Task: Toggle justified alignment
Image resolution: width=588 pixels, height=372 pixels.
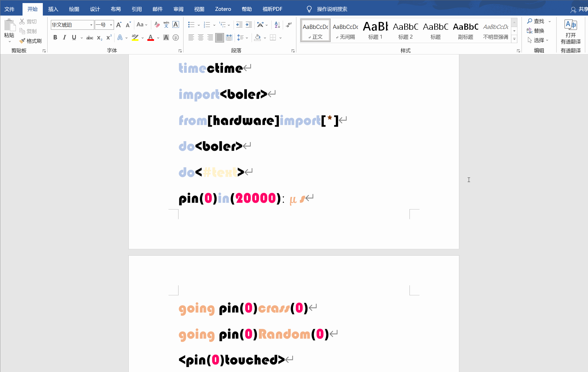Action: (220, 38)
